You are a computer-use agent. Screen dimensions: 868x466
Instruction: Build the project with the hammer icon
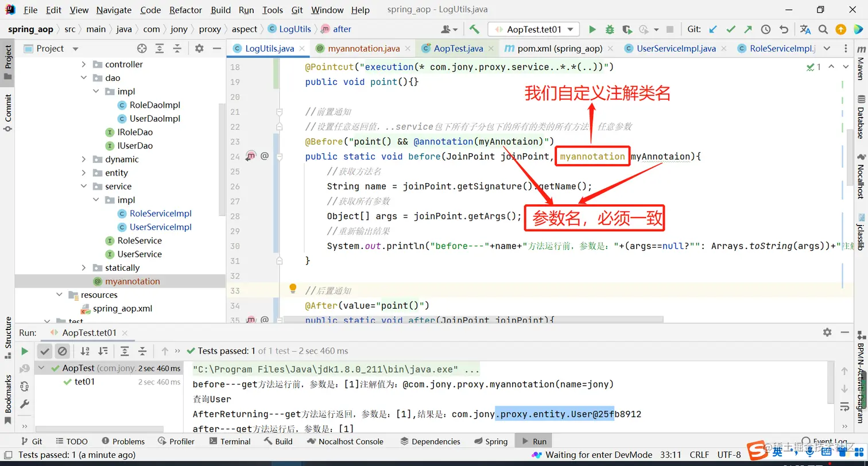pos(474,29)
